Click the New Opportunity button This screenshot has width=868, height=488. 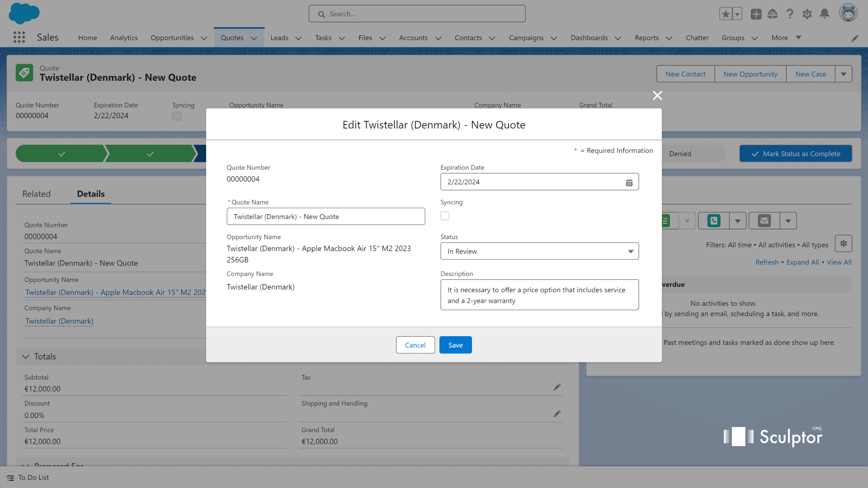click(750, 74)
